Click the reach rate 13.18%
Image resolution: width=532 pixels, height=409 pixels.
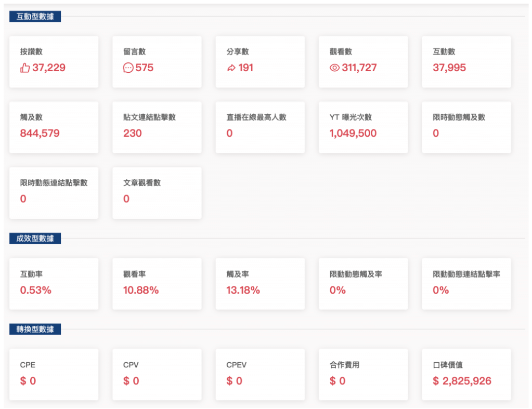(x=243, y=291)
